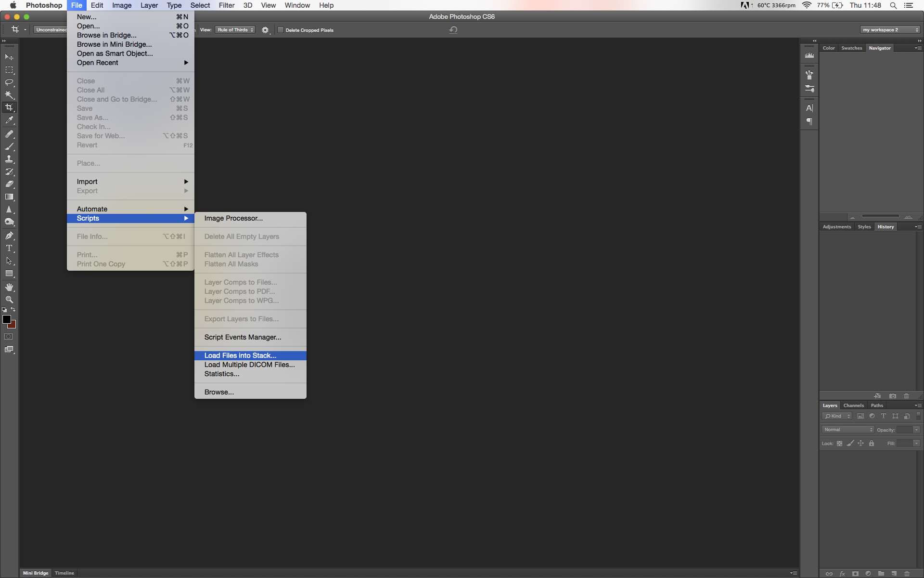The image size is (924, 578).
Task: Select the Gradient tool
Action: (x=9, y=197)
